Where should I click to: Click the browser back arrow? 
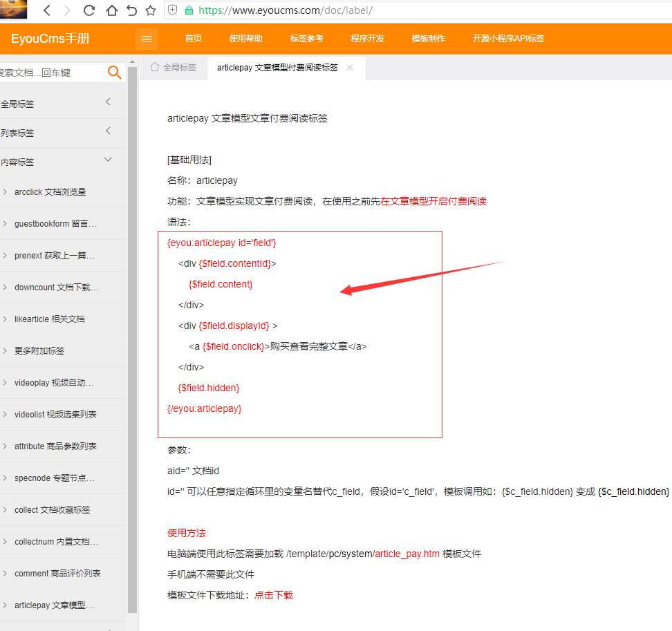47,10
